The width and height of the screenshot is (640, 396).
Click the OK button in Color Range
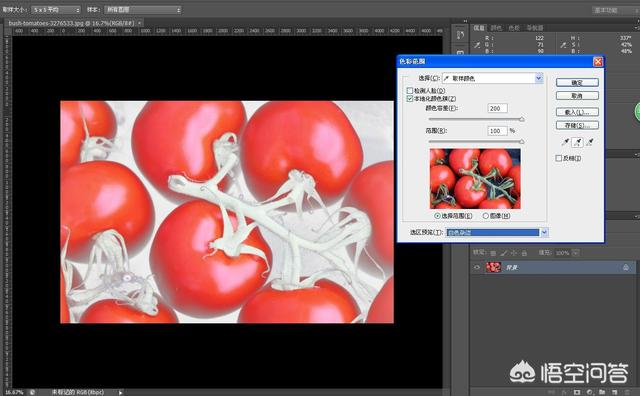pos(577,82)
